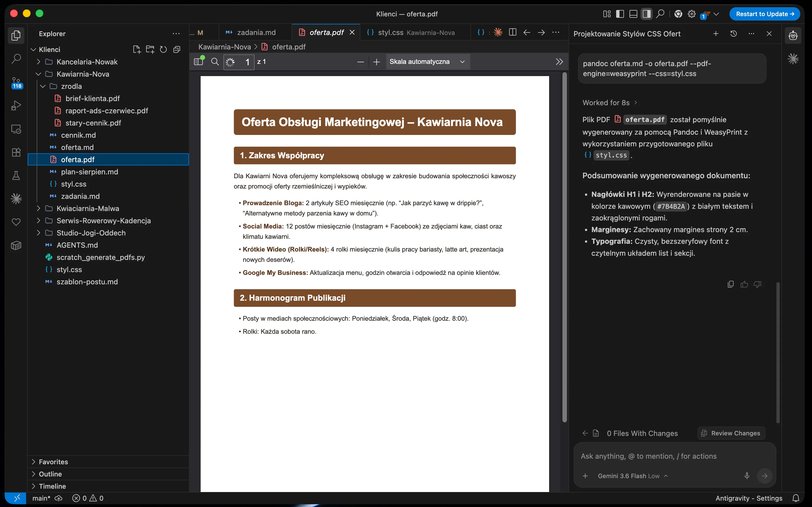The width and height of the screenshot is (812, 507).
Task: Click the Claude starburst icon in activity bar
Action: tap(16, 199)
